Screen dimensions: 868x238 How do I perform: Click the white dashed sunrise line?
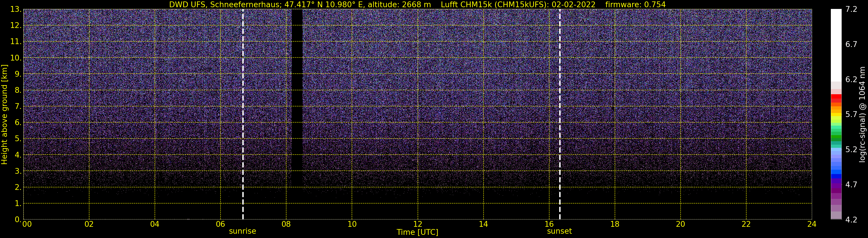click(243, 114)
